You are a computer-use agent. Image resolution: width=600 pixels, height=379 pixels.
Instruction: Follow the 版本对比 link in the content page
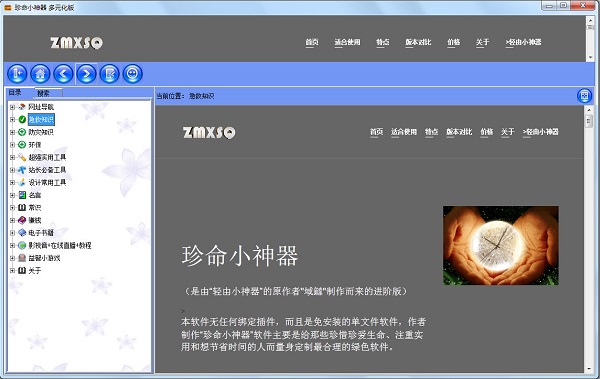459,132
